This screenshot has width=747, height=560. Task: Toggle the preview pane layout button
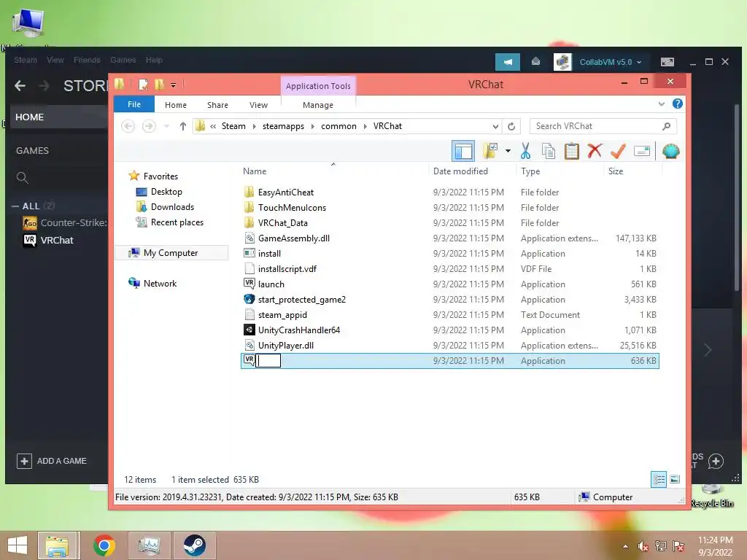(463, 152)
